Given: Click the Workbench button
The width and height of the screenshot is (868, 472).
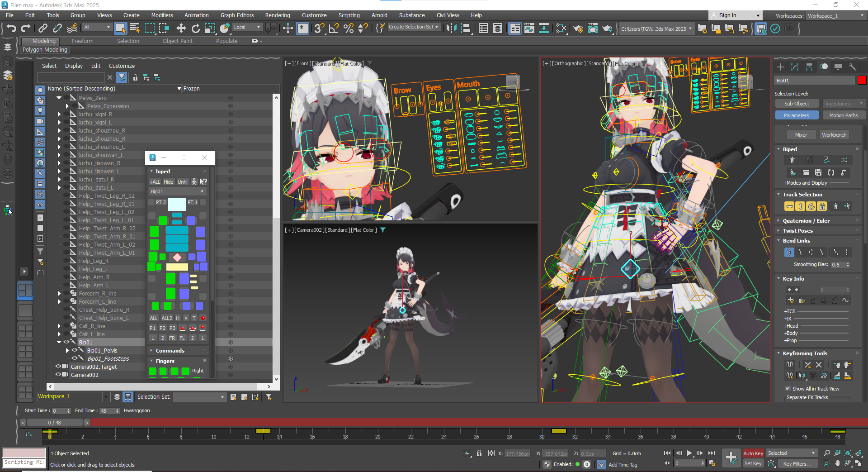Looking at the screenshot, I should (834, 135).
